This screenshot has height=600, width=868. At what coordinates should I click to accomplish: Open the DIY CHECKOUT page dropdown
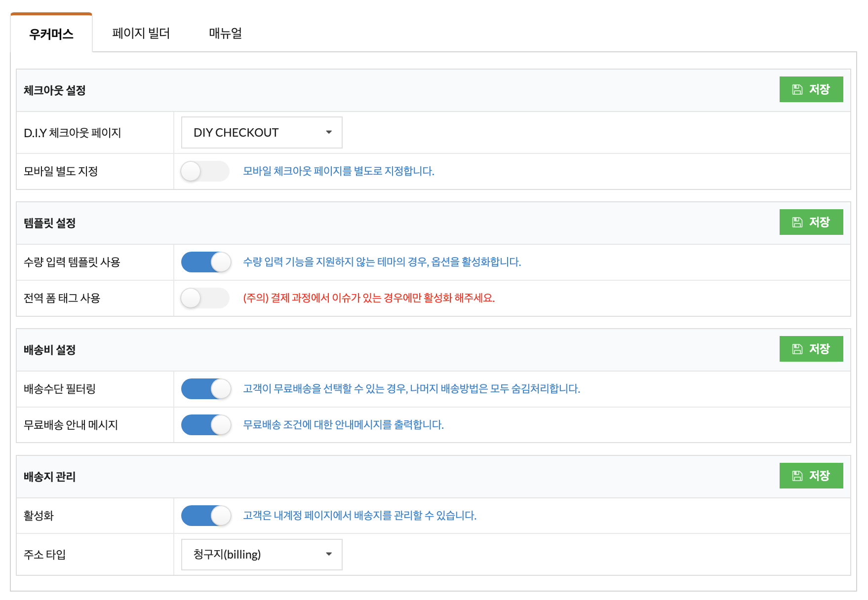coord(261,132)
